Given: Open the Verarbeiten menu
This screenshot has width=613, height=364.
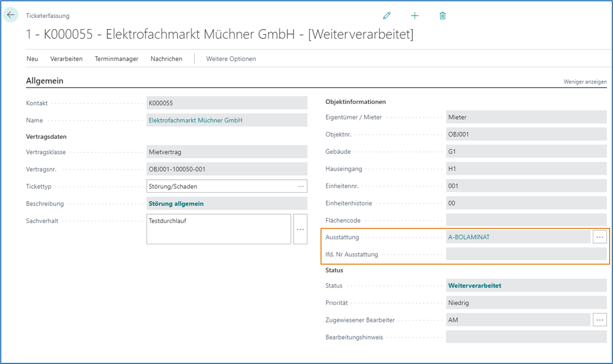Looking at the screenshot, I should point(66,58).
